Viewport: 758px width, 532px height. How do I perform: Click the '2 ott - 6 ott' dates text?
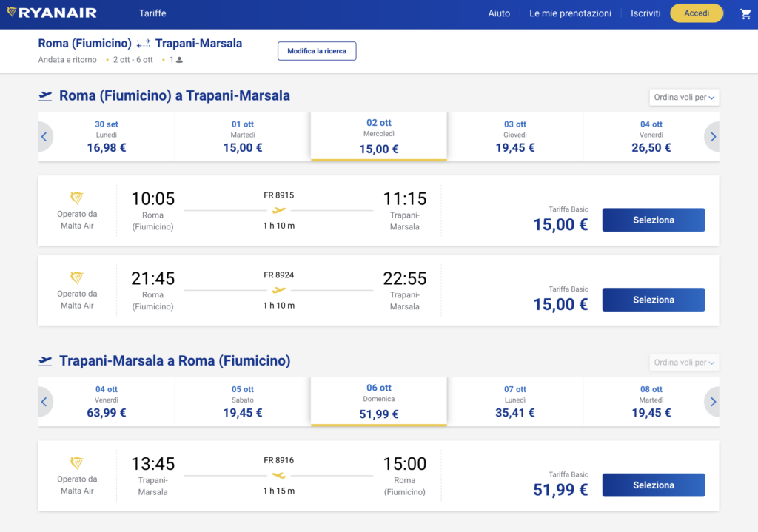pyautogui.click(x=133, y=60)
